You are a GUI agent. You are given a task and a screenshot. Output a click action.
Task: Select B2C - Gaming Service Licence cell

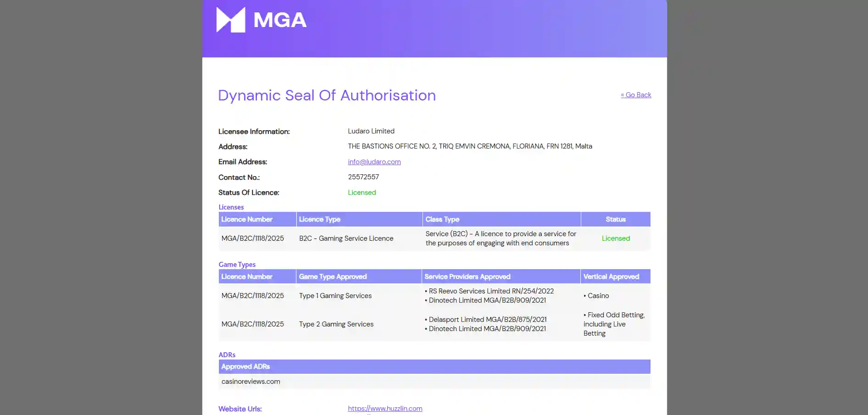(346, 238)
